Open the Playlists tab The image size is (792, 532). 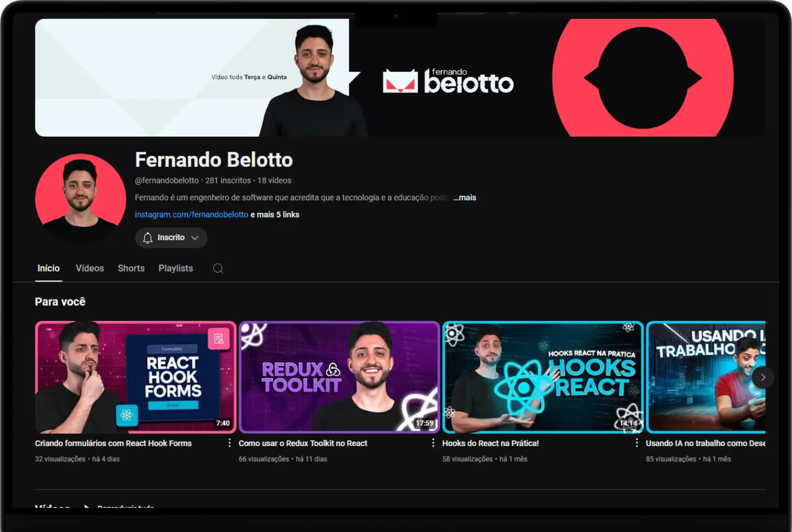point(175,269)
